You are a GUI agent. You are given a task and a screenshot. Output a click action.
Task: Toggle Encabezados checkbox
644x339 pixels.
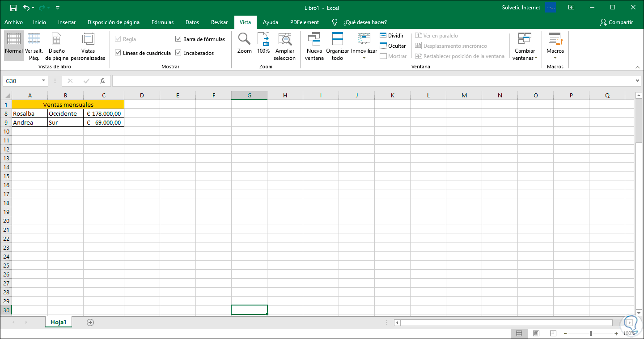(178, 53)
